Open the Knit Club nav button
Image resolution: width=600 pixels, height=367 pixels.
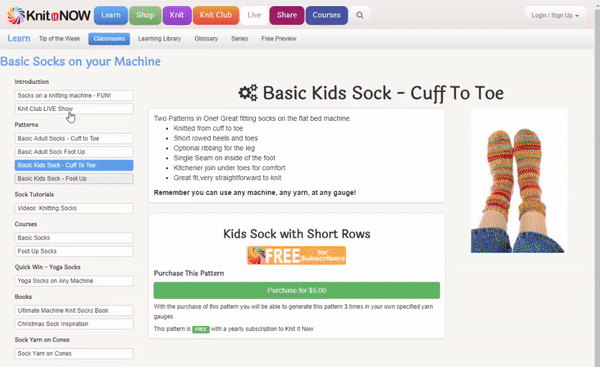tap(216, 15)
